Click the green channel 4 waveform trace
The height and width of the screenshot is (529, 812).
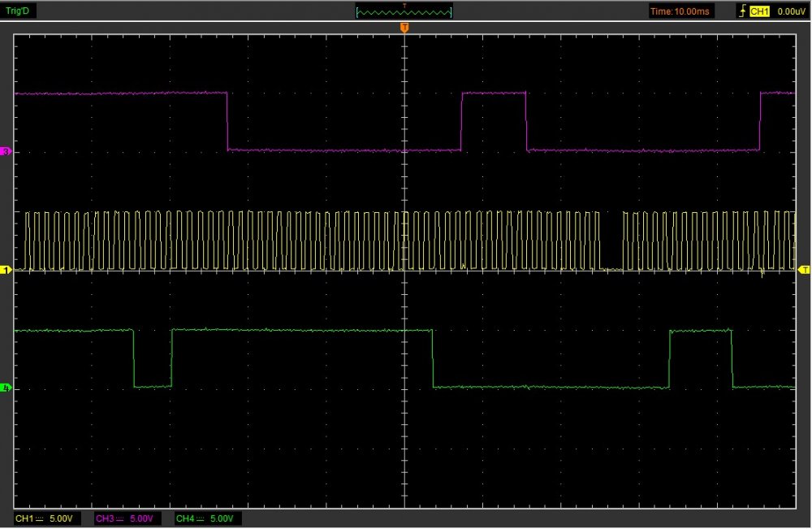pyautogui.click(x=284, y=330)
